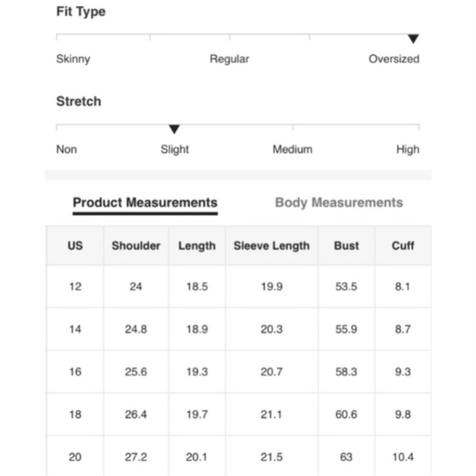Select the US size 12 row cell

click(75, 287)
